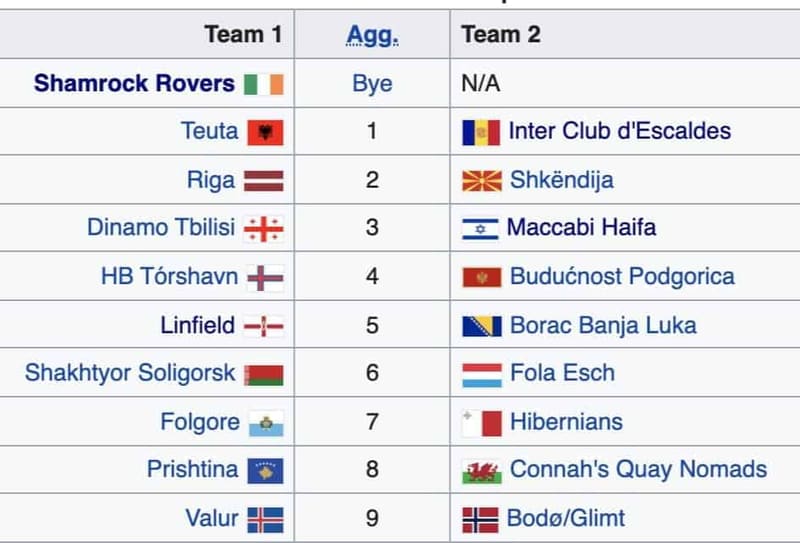Click the Luxembourg flag beside Fola Esch
This screenshot has width=800, height=543.
point(482,375)
